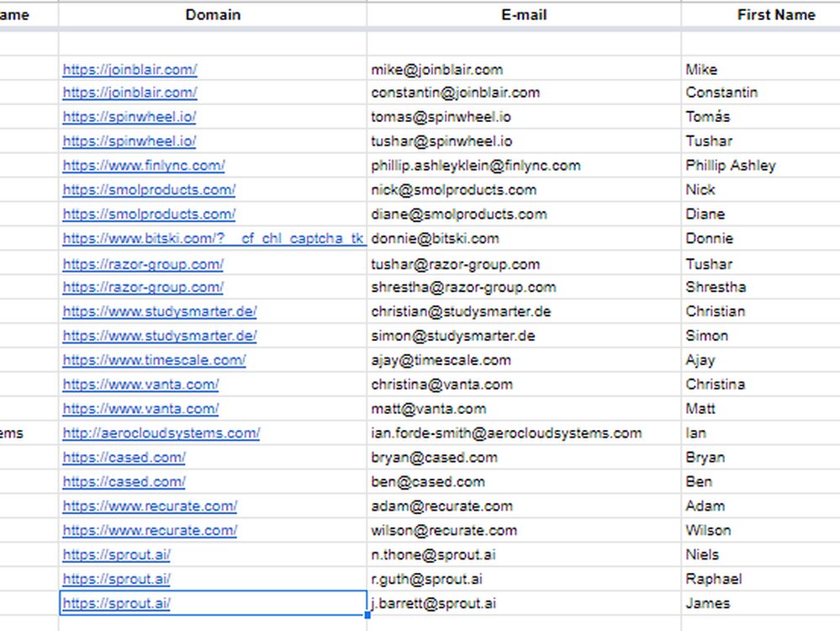Select the cell wilson@recurate.com

[x=524, y=531]
